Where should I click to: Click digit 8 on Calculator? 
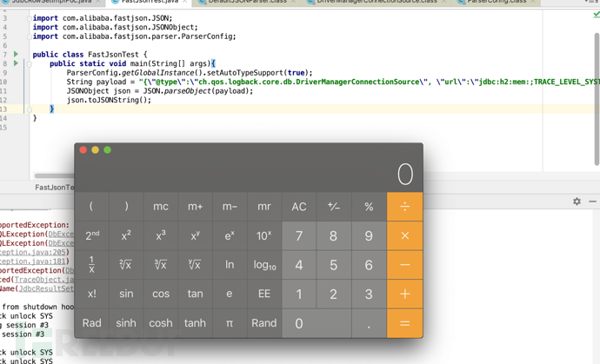click(x=334, y=235)
